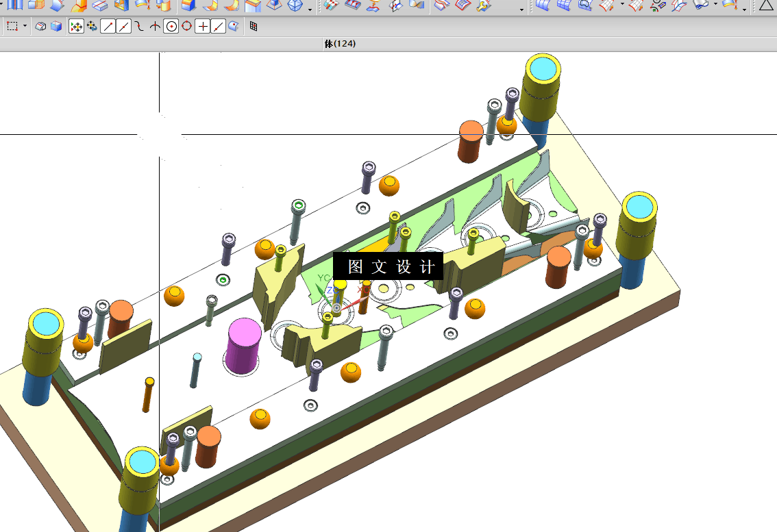Click the blue surface with red curves icon
This screenshot has height=532, width=777.
pos(353,5)
